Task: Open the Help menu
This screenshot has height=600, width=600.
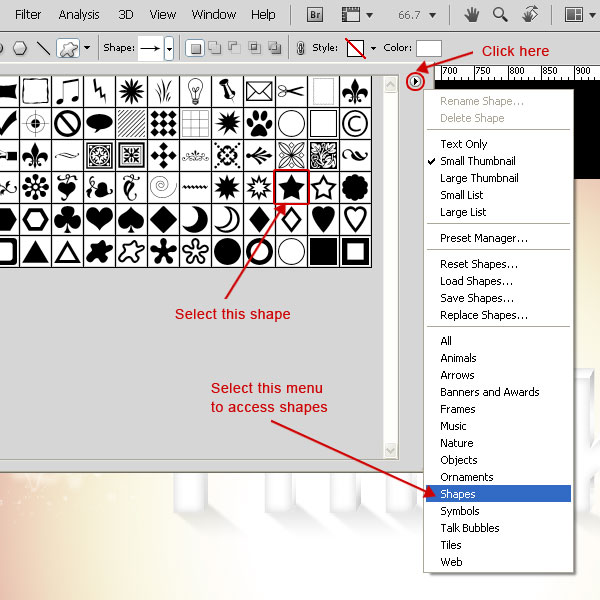Action: [263, 15]
